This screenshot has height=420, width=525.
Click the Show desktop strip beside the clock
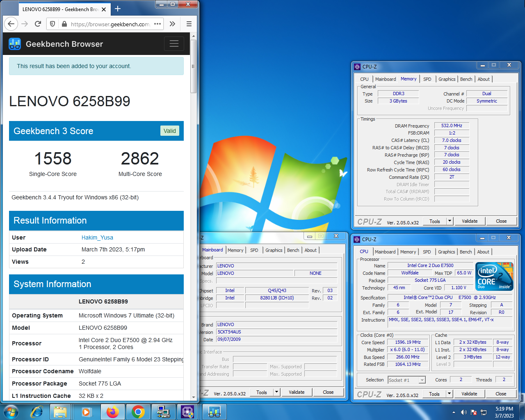(522, 412)
